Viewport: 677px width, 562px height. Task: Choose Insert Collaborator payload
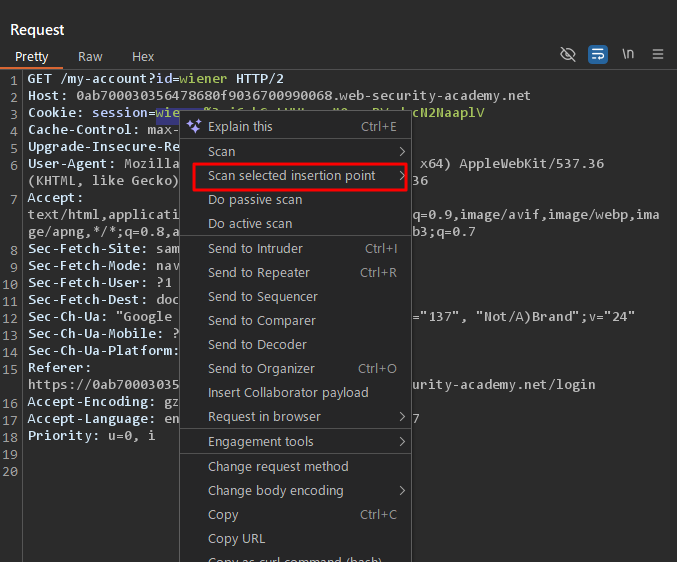295,392
